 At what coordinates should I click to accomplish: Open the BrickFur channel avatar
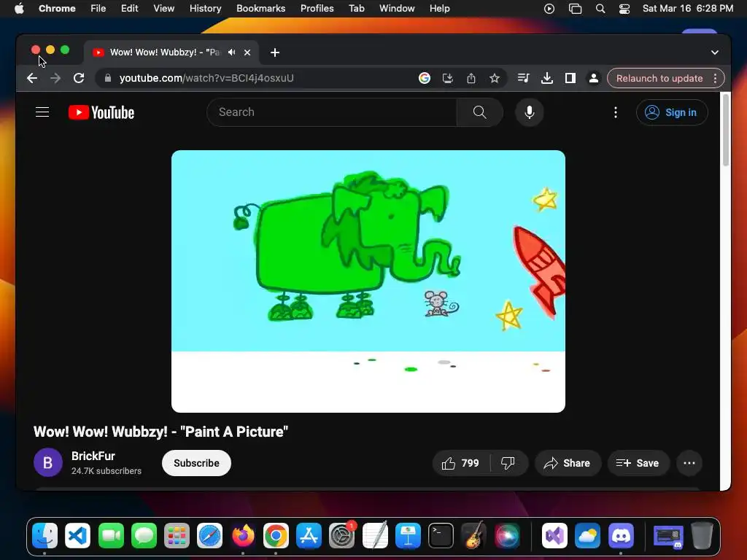(x=47, y=462)
